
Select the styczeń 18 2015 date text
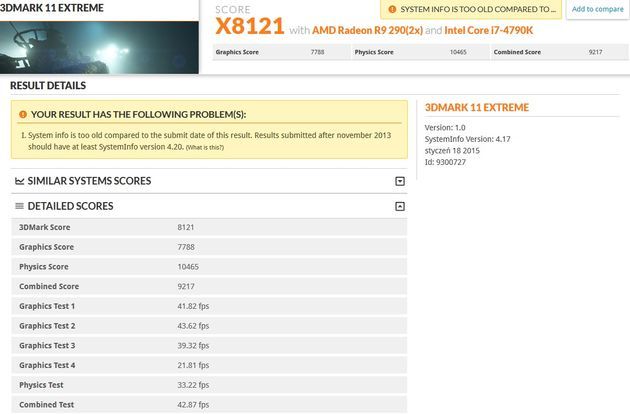[452, 151]
